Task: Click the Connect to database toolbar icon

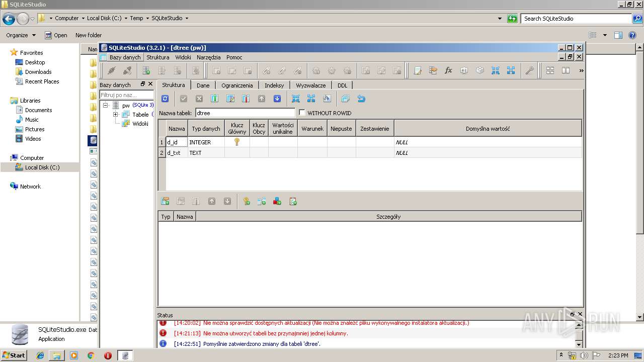Action: pos(111,70)
